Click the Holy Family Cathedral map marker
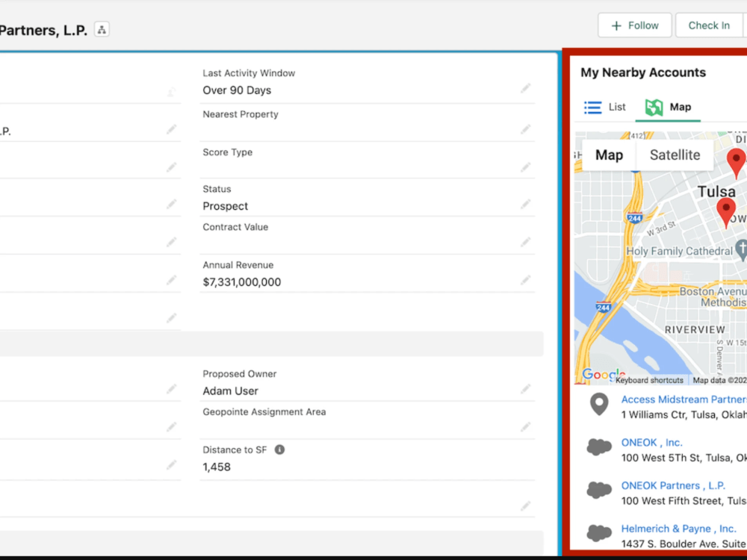This screenshot has height=560, width=747. (x=741, y=250)
